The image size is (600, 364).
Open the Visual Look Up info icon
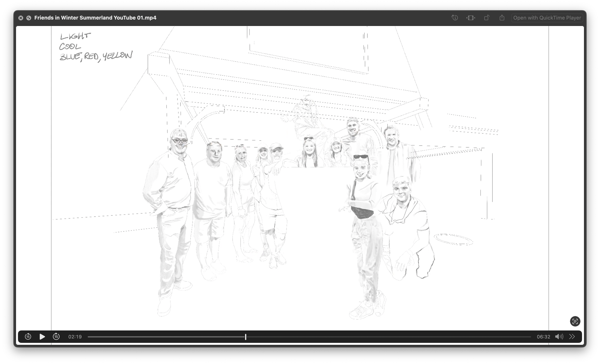(x=455, y=18)
